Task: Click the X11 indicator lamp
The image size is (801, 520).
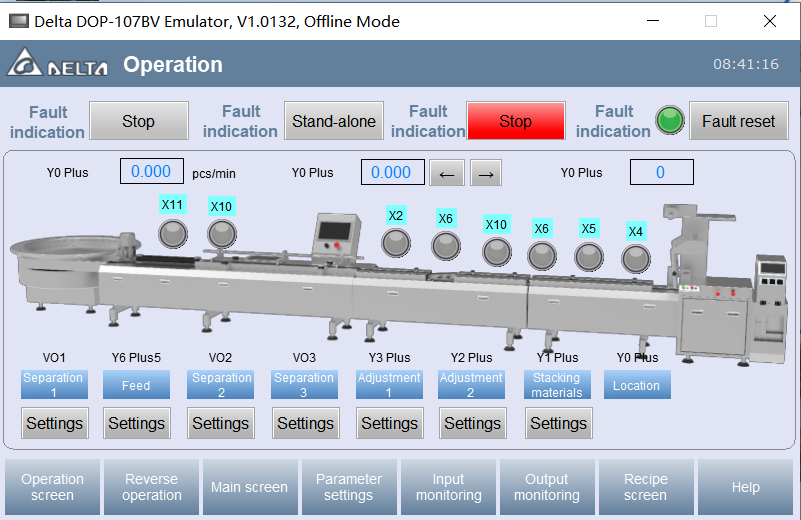Action: pyautogui.click(x=173, y=234)
